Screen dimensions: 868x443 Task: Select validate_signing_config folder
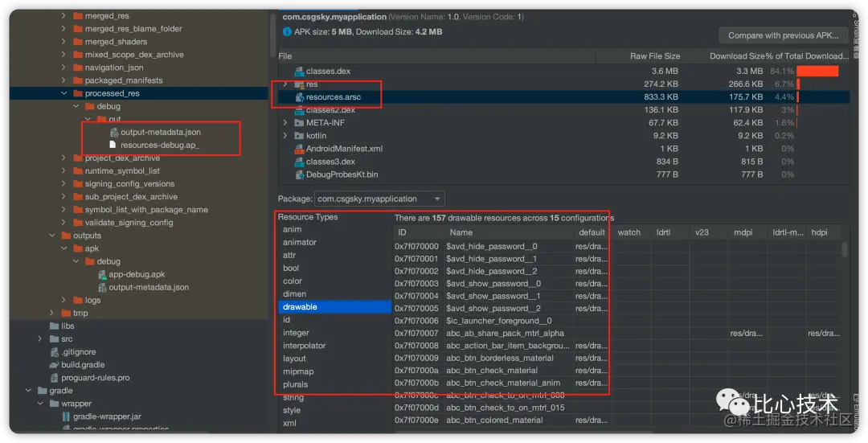tap(129, 223)
